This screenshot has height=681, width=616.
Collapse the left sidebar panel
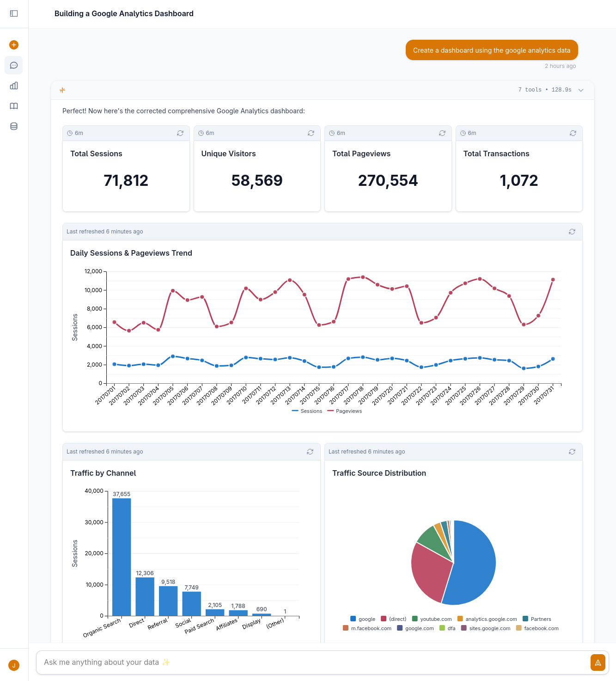point(14,13)
